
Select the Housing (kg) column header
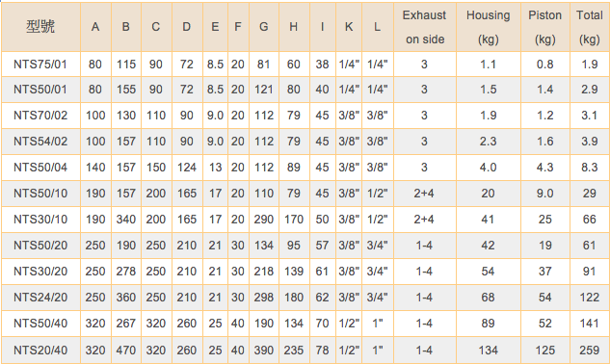[489, 27]
